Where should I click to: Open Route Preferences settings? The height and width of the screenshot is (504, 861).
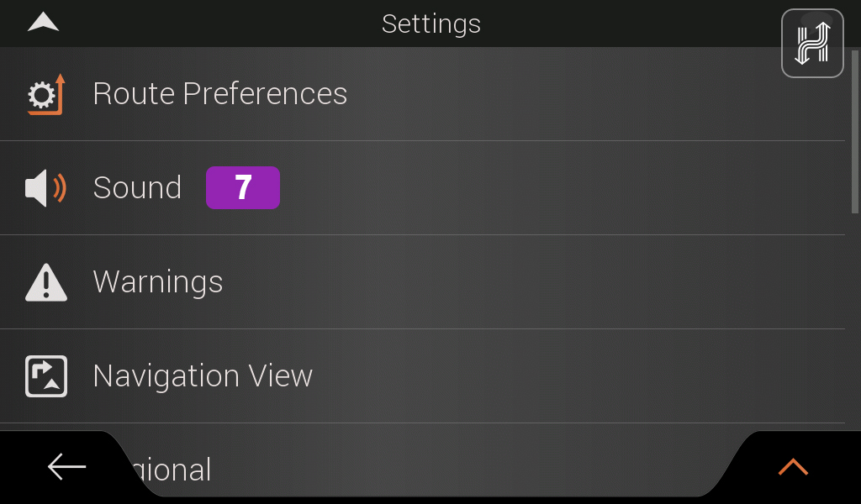(x=422, y=94)
